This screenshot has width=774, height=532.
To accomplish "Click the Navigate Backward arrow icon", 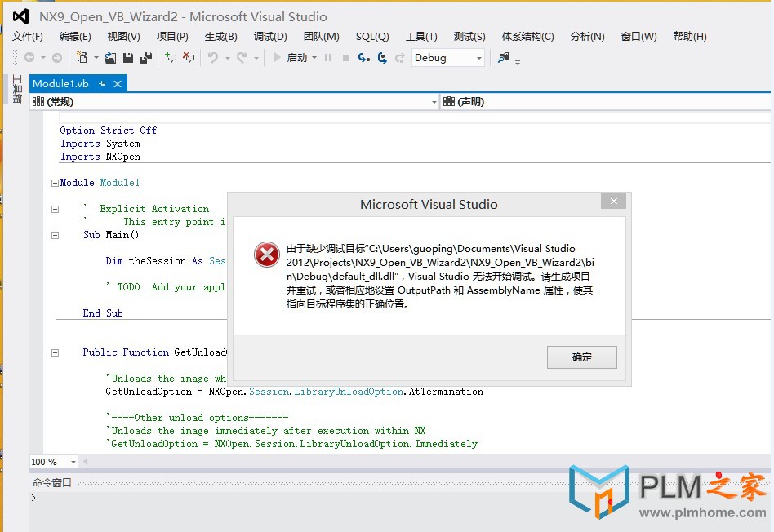I will (29, 58).
